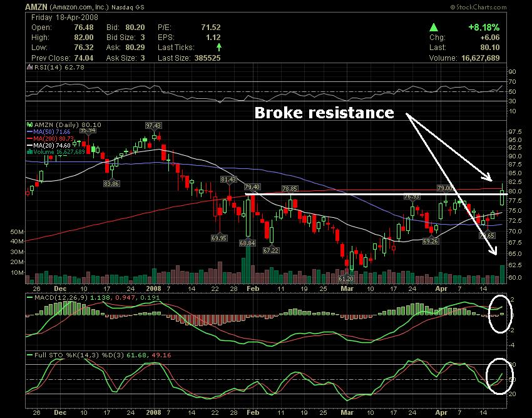Click the candlestick icon beside AMZN (Daily)
The image size is (532, 418).
point(30,125)
